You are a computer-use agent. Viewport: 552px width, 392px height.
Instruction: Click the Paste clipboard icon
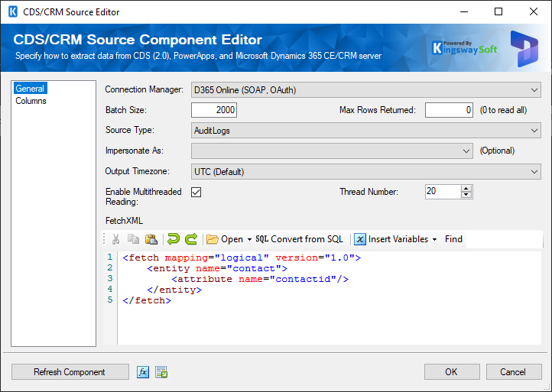click(x=151, y=239)
